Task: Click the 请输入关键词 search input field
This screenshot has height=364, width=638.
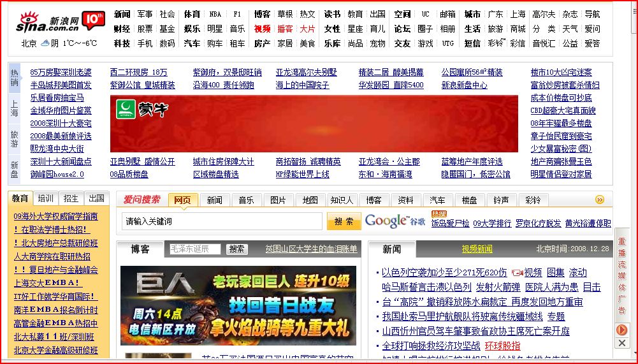Action: 222,221
